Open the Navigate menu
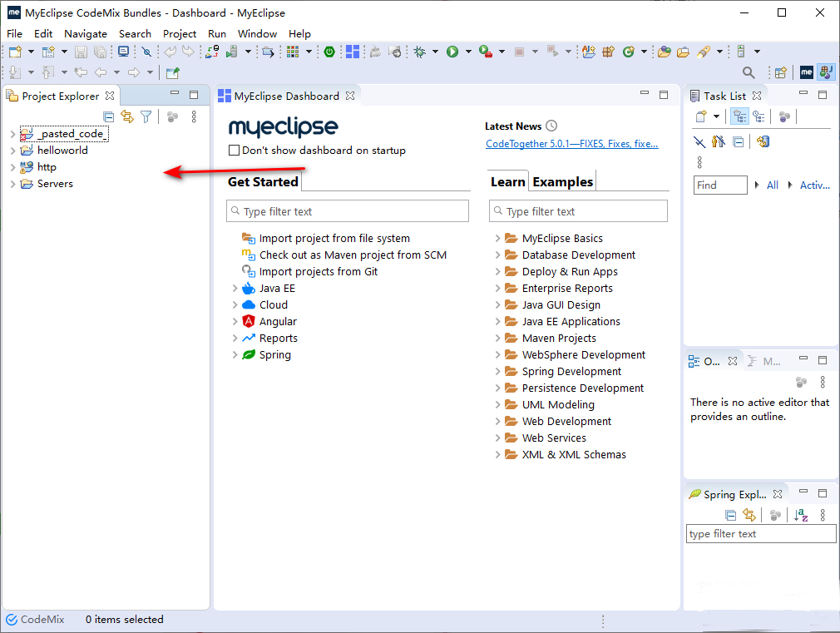Viewport: 840px width, 633px height. [86, 34]
